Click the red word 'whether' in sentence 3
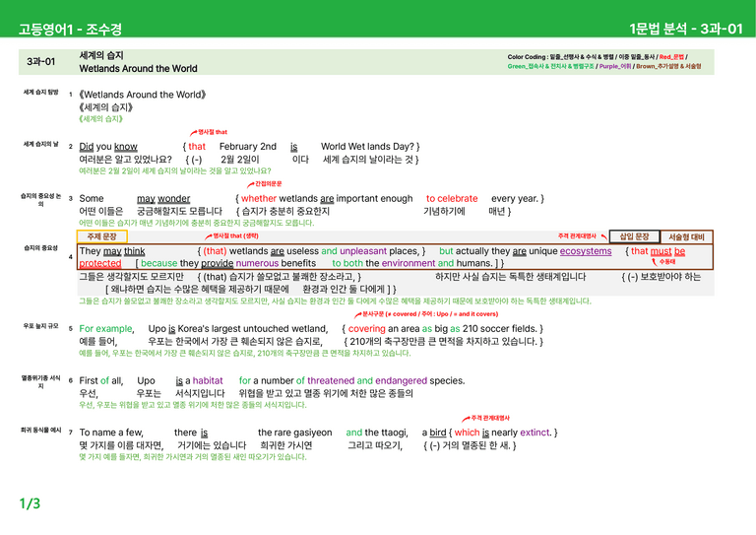Screen dimensions: 756x535 (x=259, y=198)
